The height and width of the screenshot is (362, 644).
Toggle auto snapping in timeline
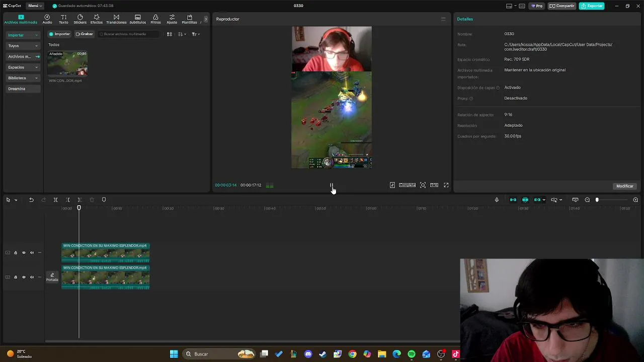(525, 200)
